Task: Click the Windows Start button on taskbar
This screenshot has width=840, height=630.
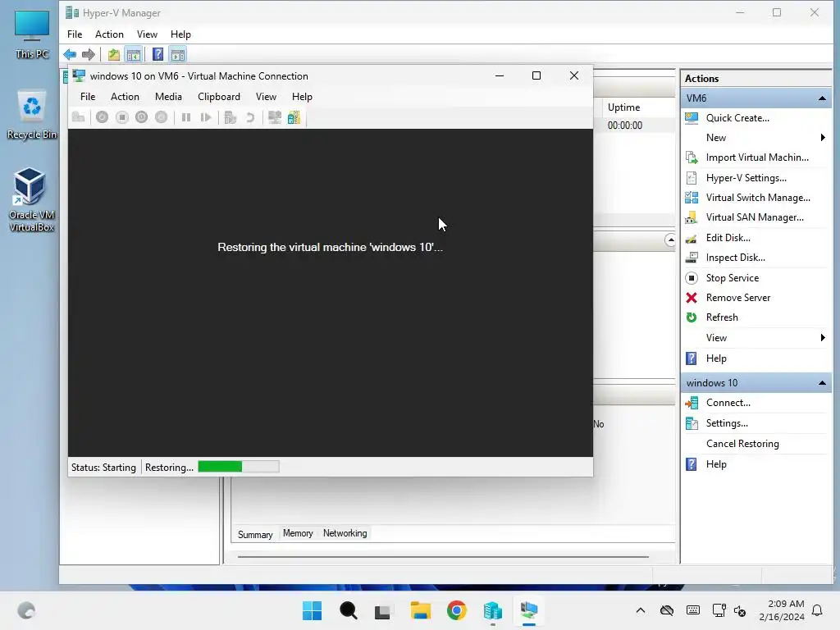Action: coord(312,610)
